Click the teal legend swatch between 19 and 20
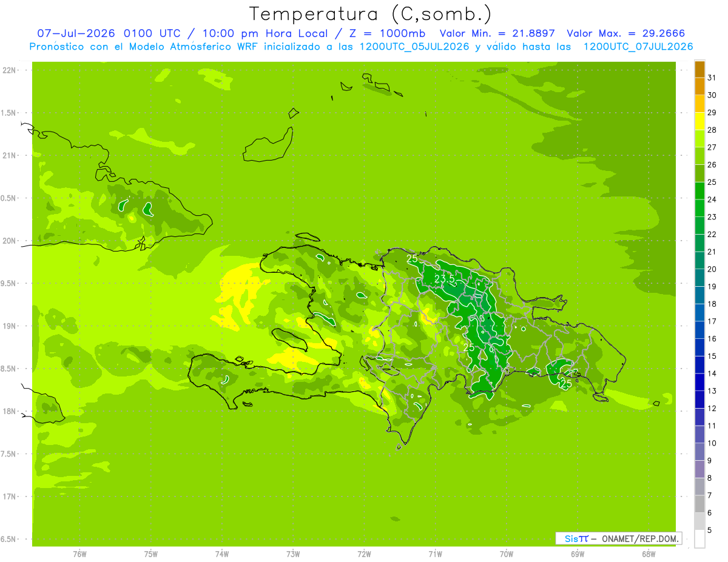Viewport: 728px width, 562px height. (x=699, y=278)
